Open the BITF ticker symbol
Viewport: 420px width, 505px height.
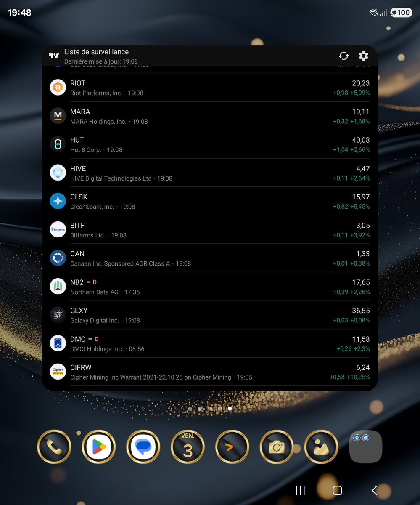[x=77, y=225]
